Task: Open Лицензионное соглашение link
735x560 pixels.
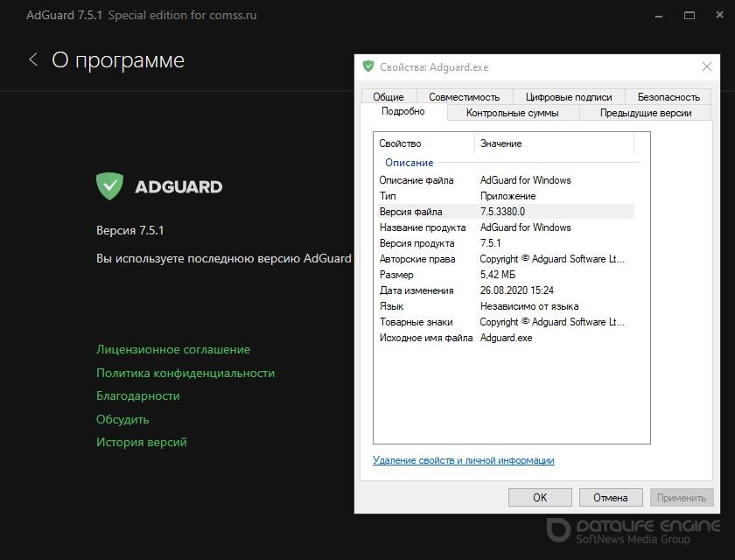Action: (173, 349)
